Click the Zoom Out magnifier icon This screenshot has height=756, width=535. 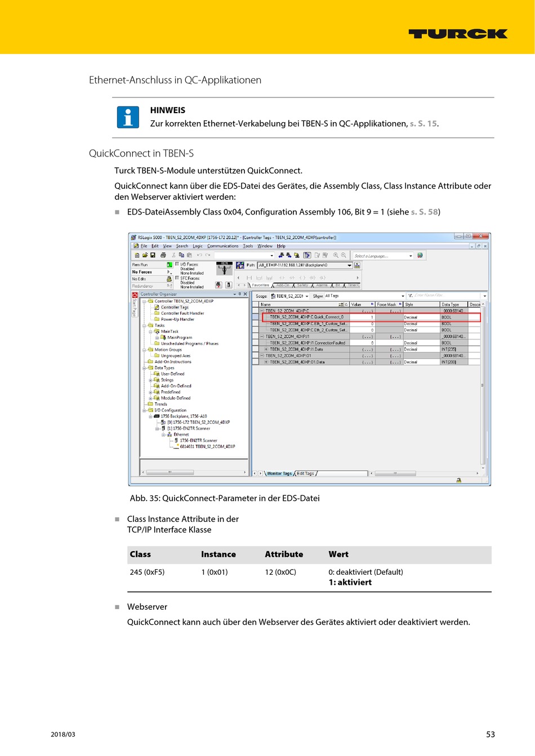[344, 255]
